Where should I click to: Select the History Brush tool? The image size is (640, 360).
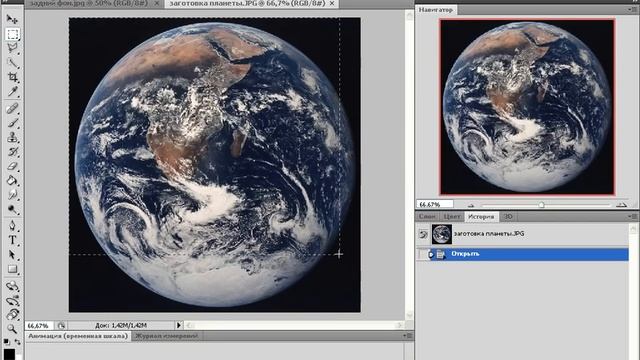[12, 152]
